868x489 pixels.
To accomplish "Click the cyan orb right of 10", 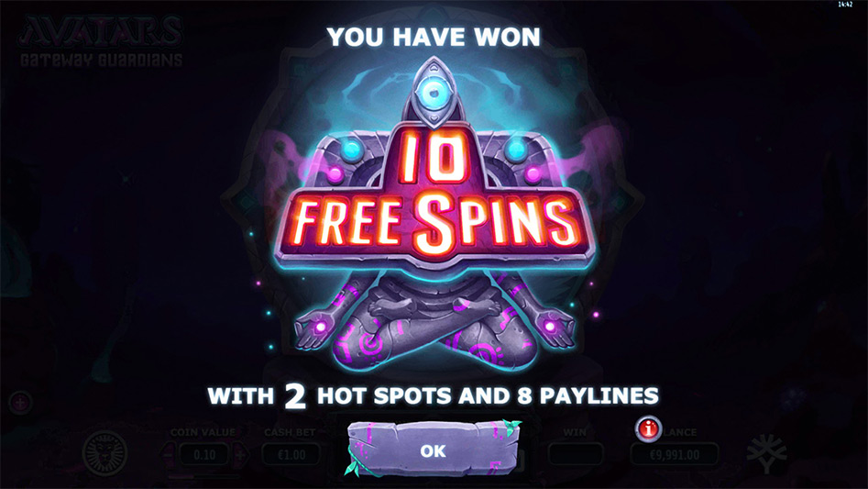I will (x=516, y=150).
